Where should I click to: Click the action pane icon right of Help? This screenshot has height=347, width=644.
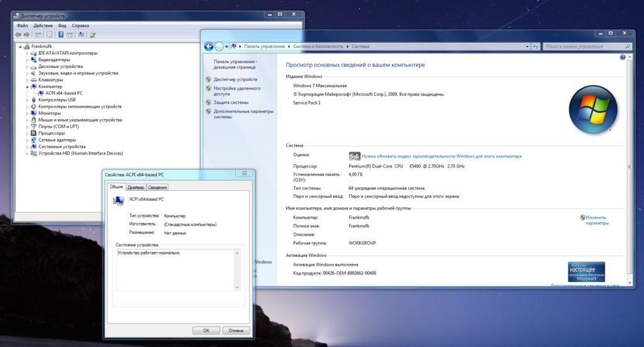70,35
